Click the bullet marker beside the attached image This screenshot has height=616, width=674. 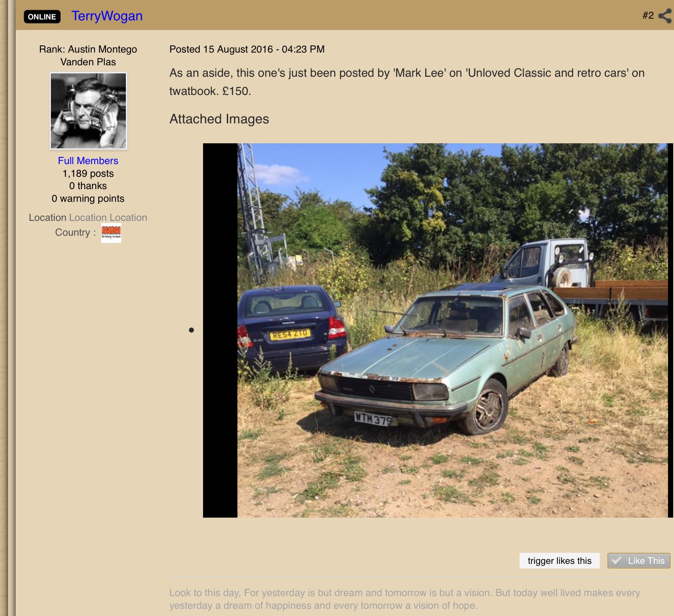coord(191,330)
